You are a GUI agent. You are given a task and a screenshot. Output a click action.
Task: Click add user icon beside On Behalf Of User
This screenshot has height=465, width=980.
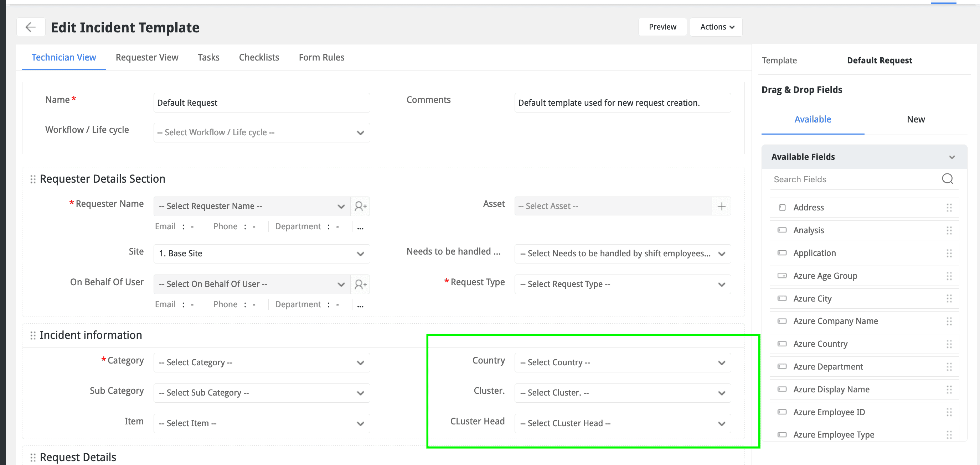click(360, 284)
